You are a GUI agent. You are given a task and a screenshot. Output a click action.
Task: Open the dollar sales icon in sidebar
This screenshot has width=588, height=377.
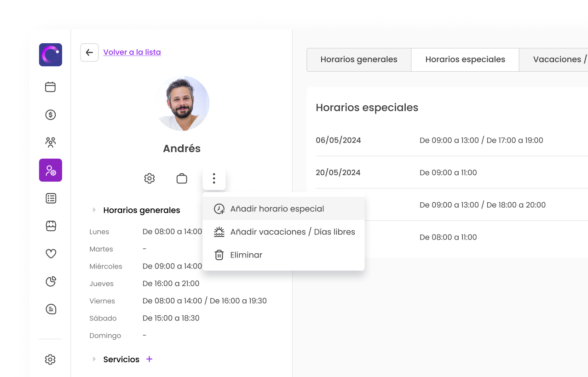[51, 114]
